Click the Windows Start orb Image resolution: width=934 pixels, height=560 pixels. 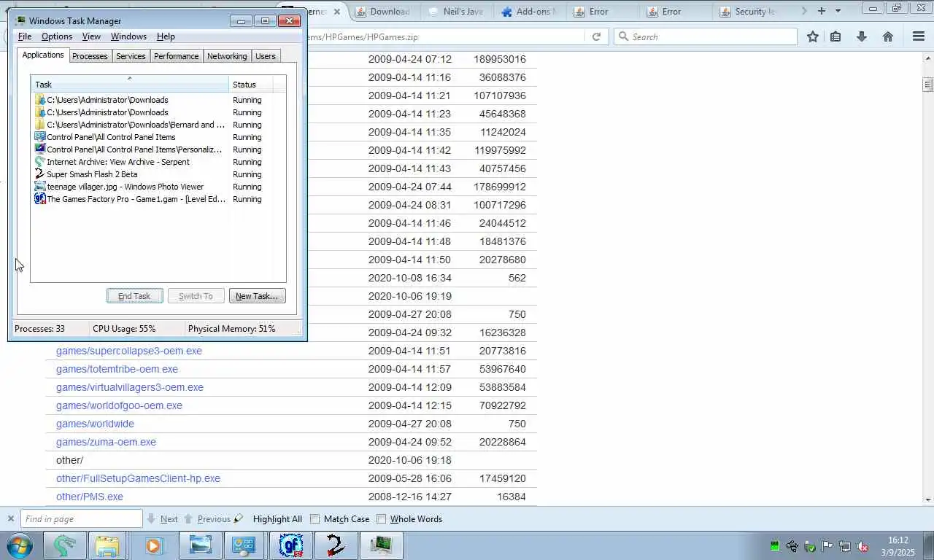20,545
